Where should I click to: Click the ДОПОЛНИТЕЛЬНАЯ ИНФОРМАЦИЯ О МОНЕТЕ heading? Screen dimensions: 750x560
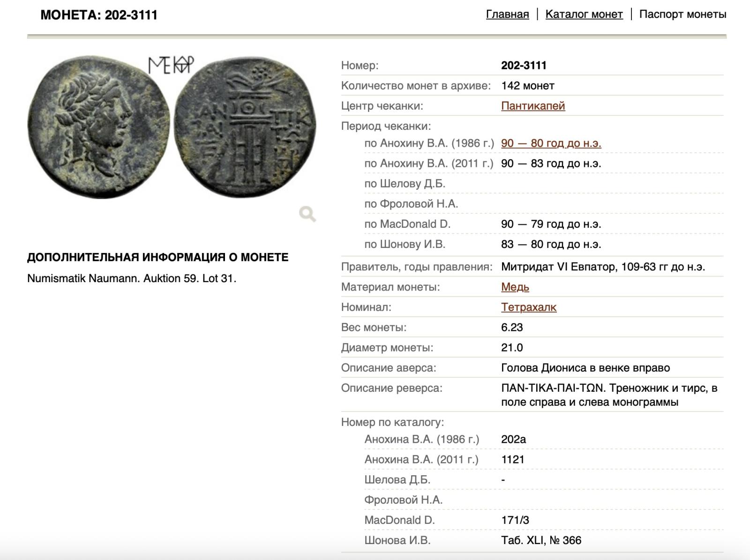(157, 257)
